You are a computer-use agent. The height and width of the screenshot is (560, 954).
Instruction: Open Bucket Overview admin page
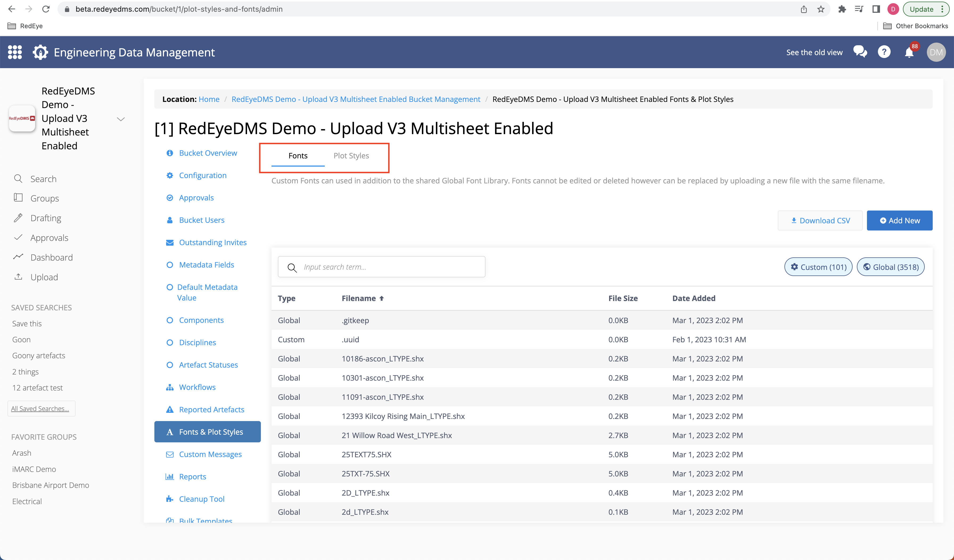(208, 153)
